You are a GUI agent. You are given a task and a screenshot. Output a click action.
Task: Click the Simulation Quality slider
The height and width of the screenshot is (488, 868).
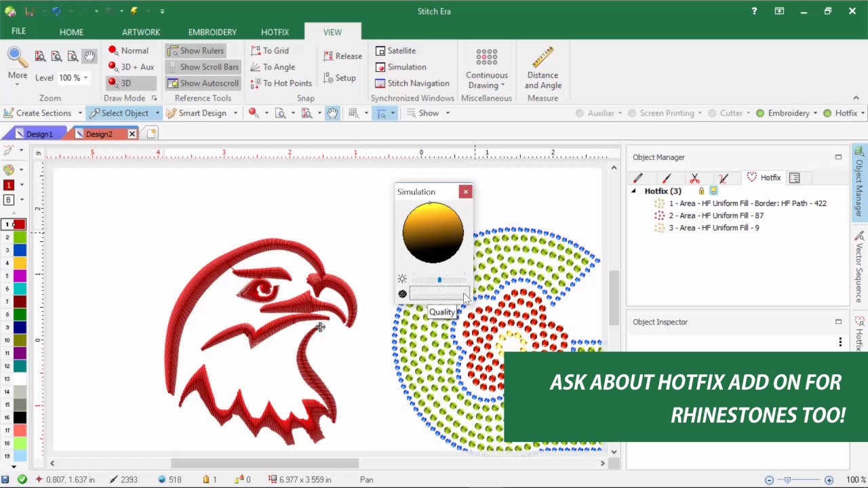point(439,293)
